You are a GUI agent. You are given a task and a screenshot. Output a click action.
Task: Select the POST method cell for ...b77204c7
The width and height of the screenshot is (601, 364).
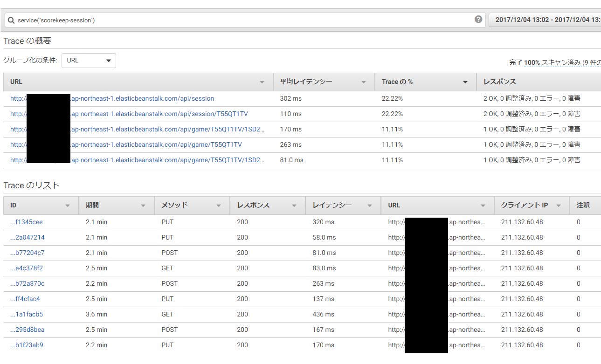(170, 253)
